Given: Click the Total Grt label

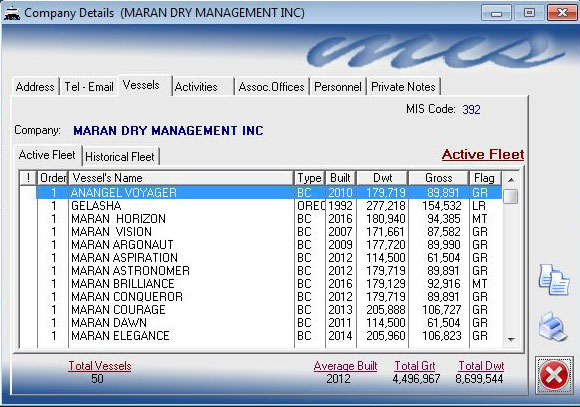Looking at the screenshot, I should [x=415, y=366].
